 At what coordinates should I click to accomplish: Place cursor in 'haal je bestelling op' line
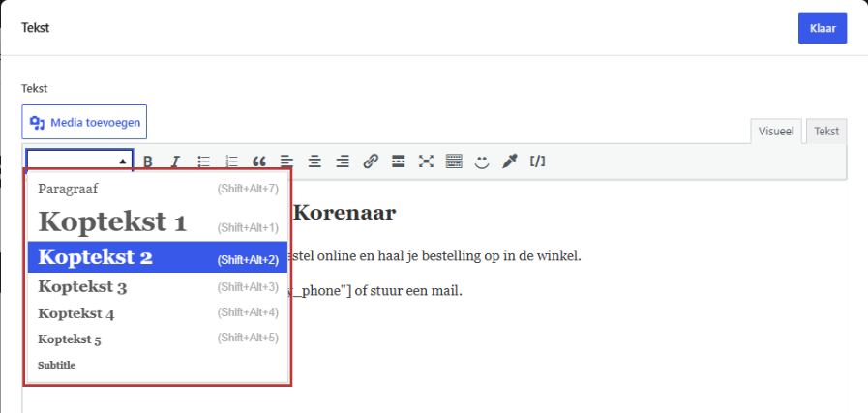tap(436, 257)
